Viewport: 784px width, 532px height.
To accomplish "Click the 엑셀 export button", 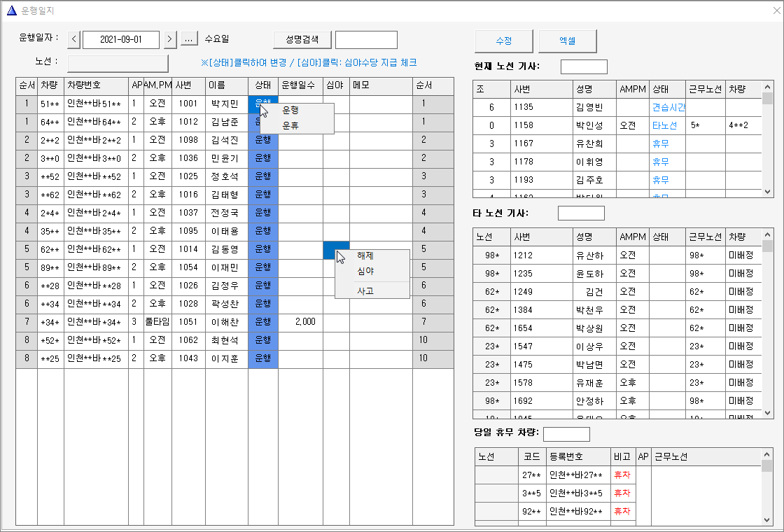I will [567, 41].
